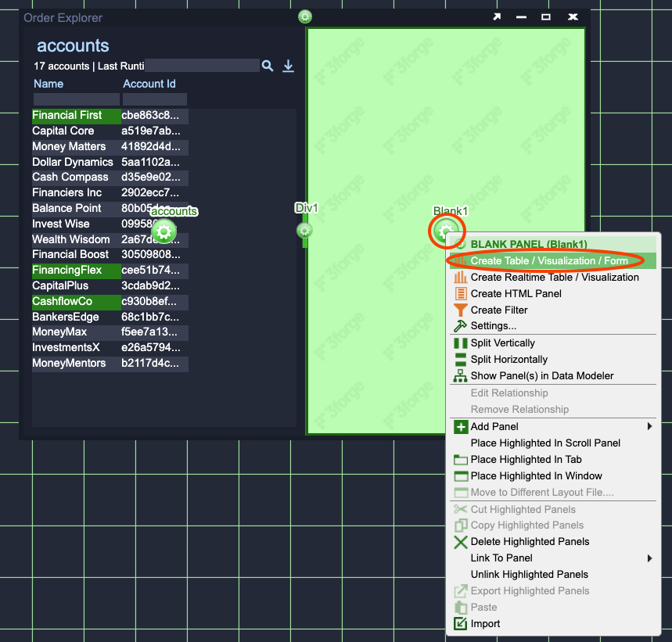Click the search magnifier icon
The width and height of the screenshot is (672, 642).
pos(268,66)
